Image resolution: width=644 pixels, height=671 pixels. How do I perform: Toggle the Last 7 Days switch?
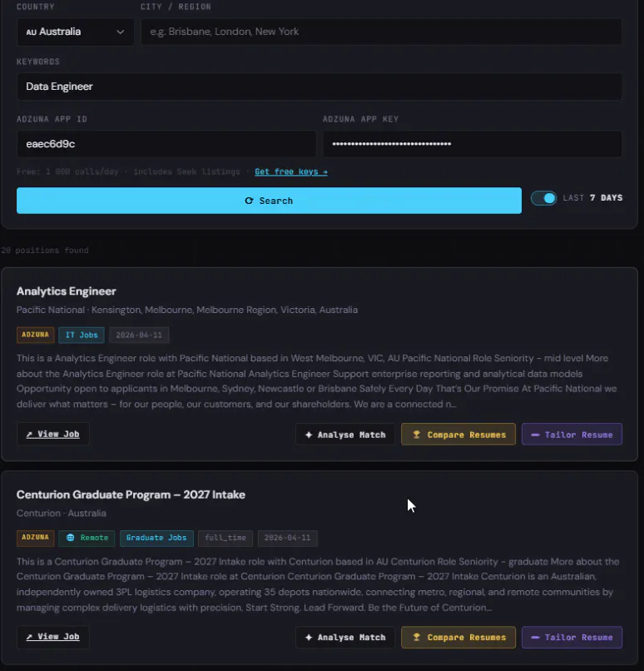click(543, 198)
